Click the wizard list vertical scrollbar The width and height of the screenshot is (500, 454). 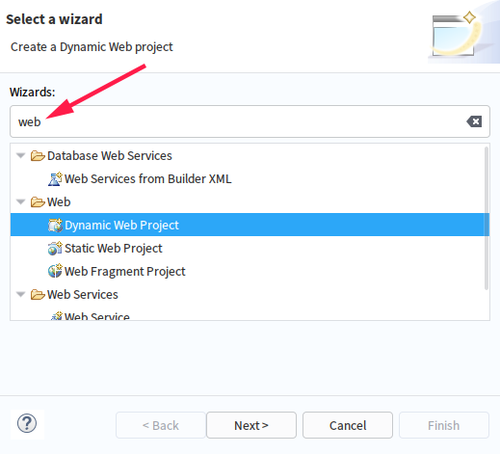coord(486,218)
